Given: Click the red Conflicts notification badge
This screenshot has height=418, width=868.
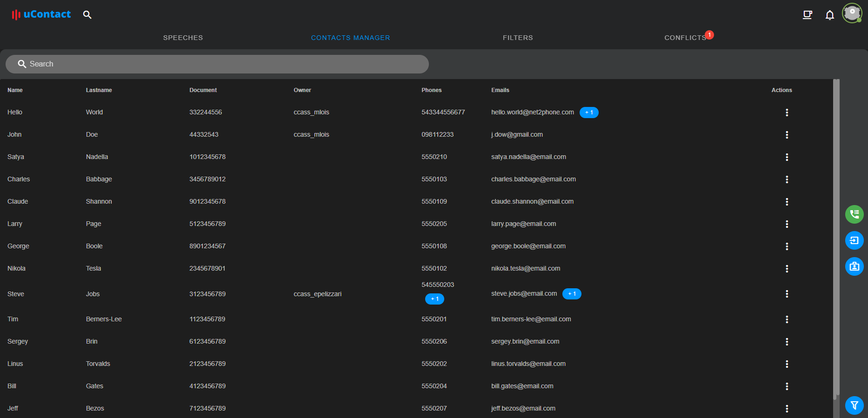Looking at the screenshot, I should 709,35.
